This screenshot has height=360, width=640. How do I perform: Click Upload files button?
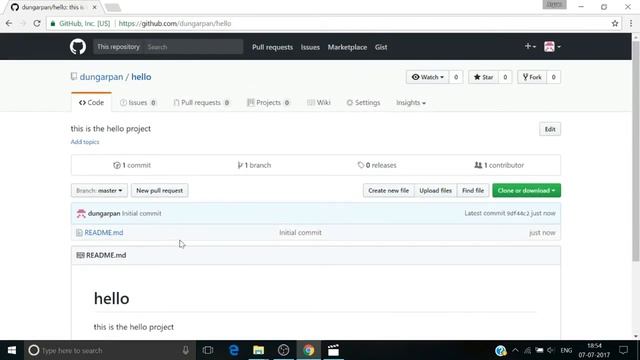click(436, 191)
